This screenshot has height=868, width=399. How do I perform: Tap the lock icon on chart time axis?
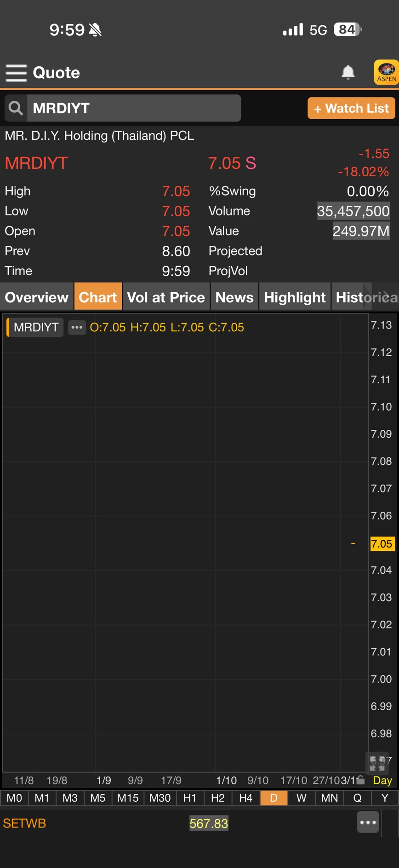coord(360,780)
